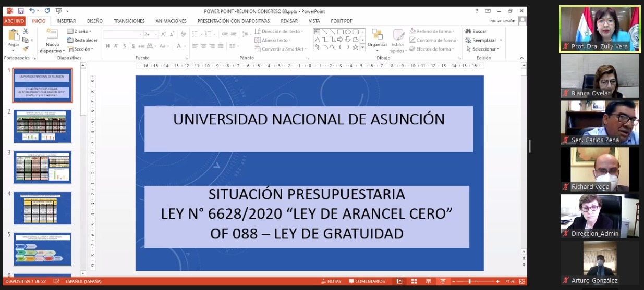Open PowerPoint help question mark
This screenshot has height=290, width=644.
pyautogui.click(x=477, y=10)
